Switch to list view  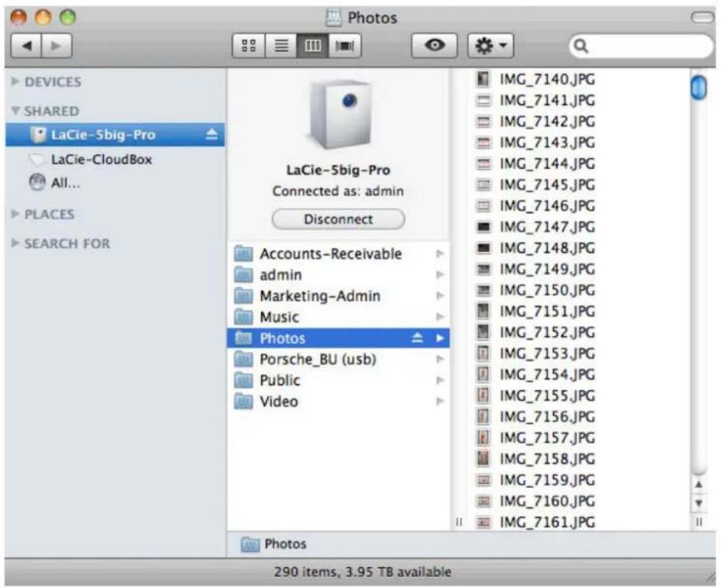pyautogui.click(x=281, y=46)
